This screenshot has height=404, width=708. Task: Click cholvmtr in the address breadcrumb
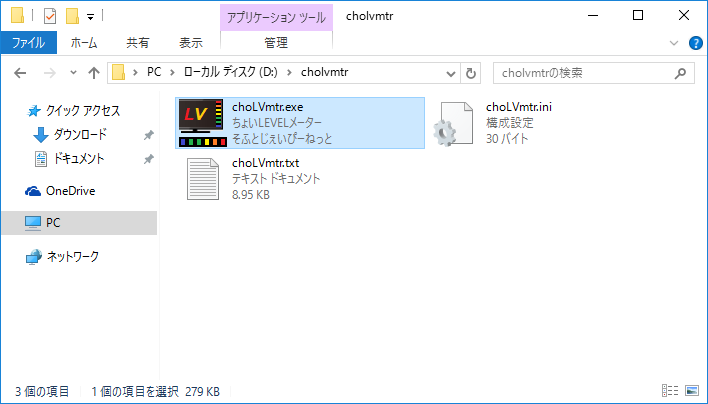coord(324,72)
